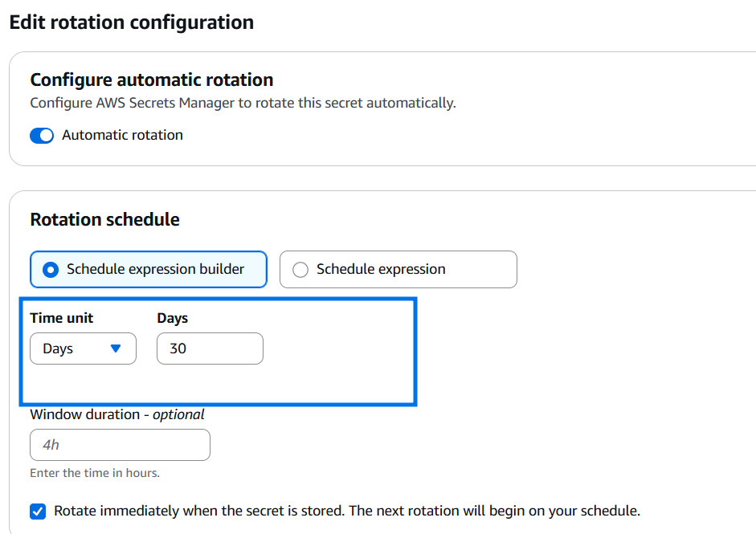Select the empty Schedule expression radio circle
756x534 pixels.
(300, 270)
